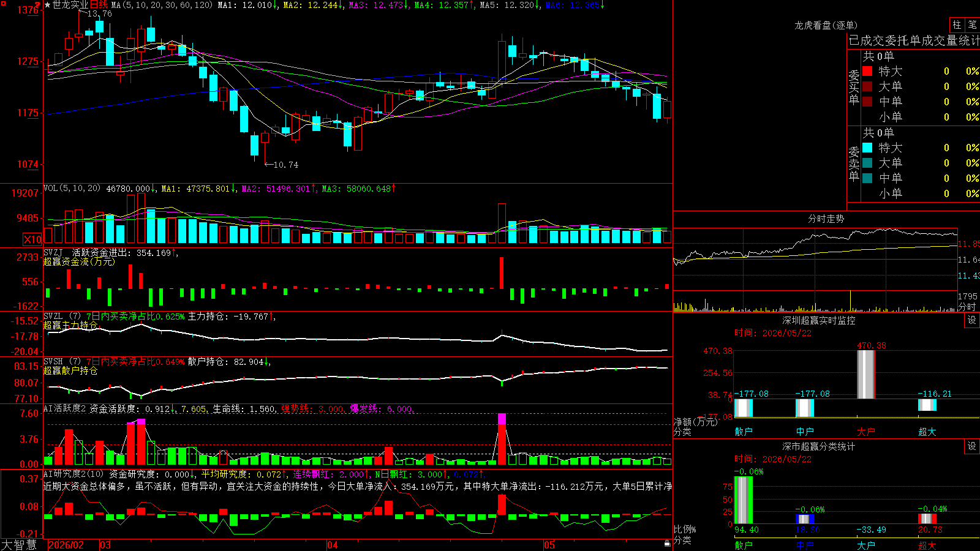This screenshot has width=980, height=551.
Task: Click the teal 中单 sell-order swatch
Action: pos(867,178)
